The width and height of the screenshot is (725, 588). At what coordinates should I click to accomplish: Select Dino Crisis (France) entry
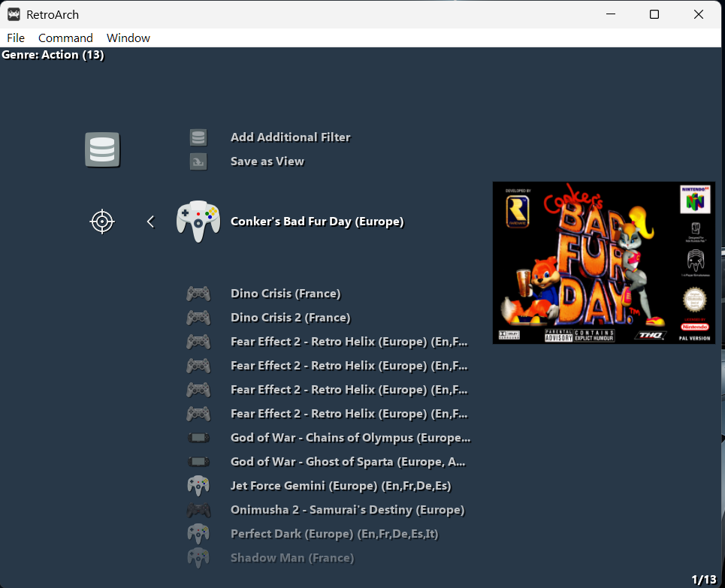(285, 294)
